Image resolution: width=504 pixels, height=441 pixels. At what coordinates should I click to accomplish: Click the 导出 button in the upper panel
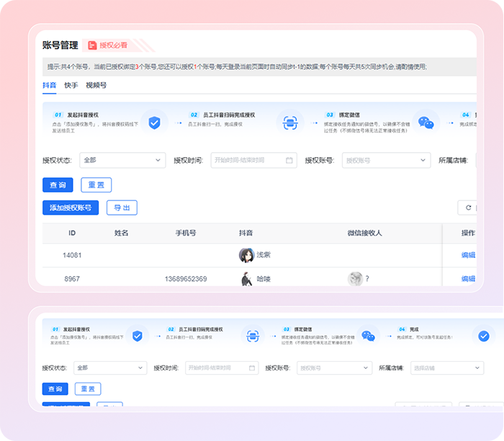(122, 208)
